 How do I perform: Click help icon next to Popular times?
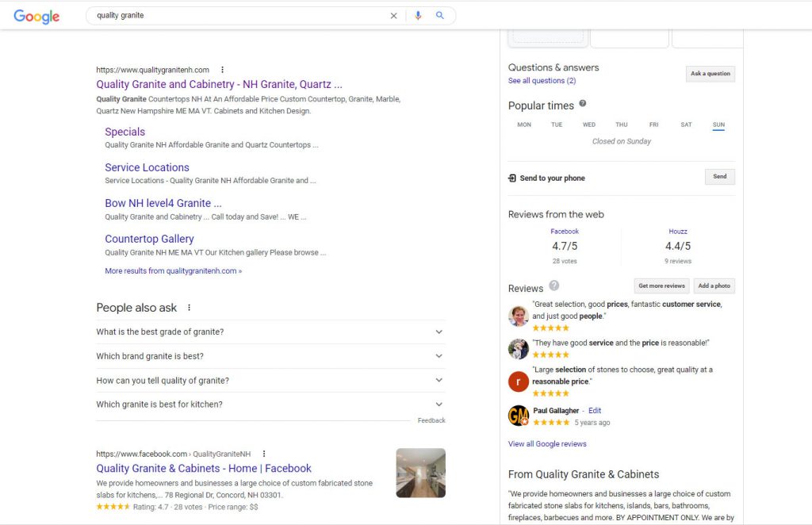click(x=583, y=104)
